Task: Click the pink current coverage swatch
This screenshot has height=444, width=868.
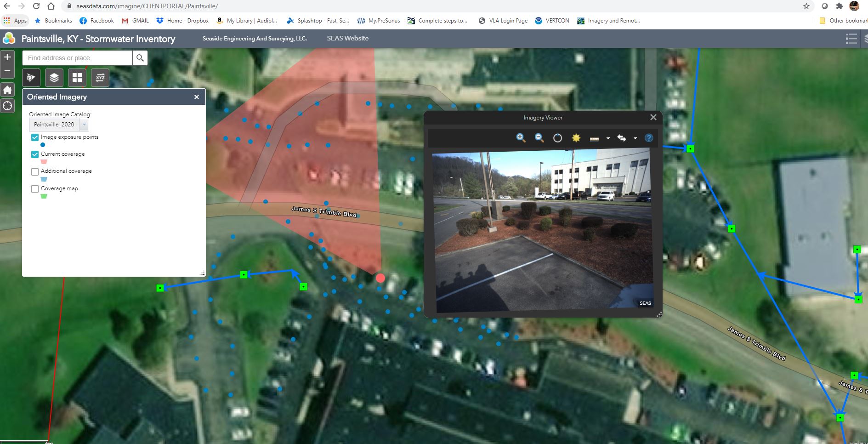Action: pyautogui.click(x=44, y=162)
